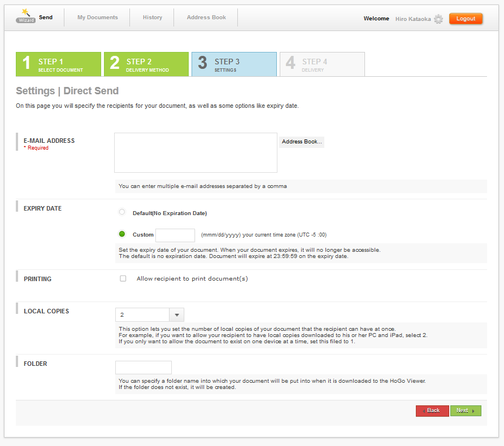Click the custom expiry date field
This screenshot has width=504, height=446.
pyautogui.click(x=175, y=235)
